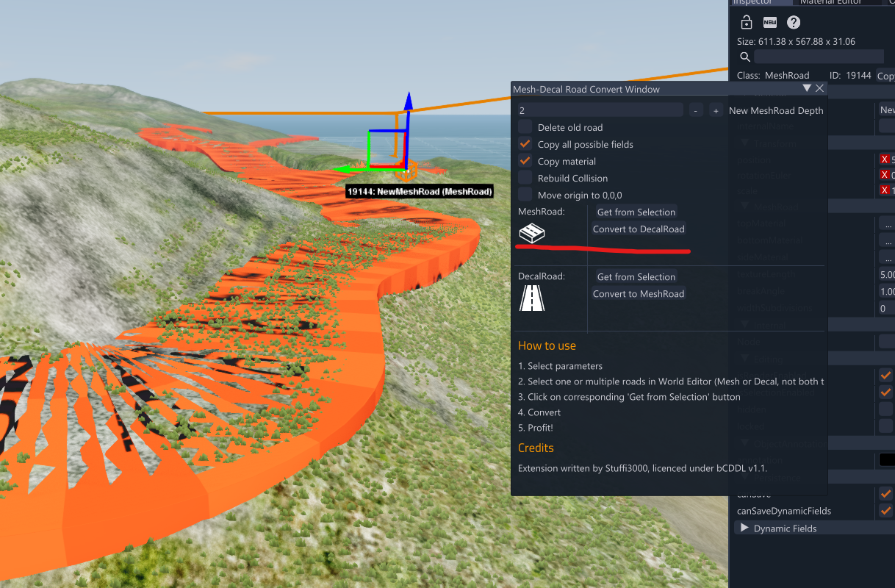Toggle the canSaveDynamicFields checkbox
The width and height of the screenshot is (895, 588).
point(886,511)
